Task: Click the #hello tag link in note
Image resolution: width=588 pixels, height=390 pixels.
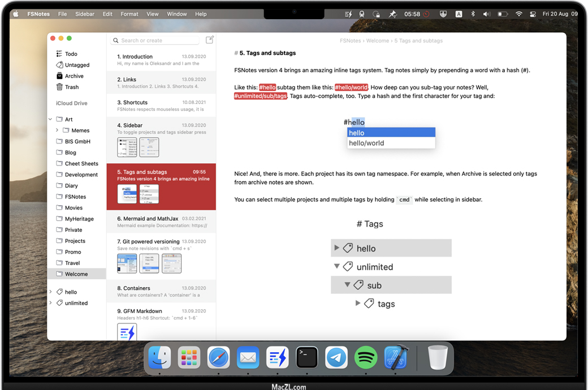Action: [267, 88]
